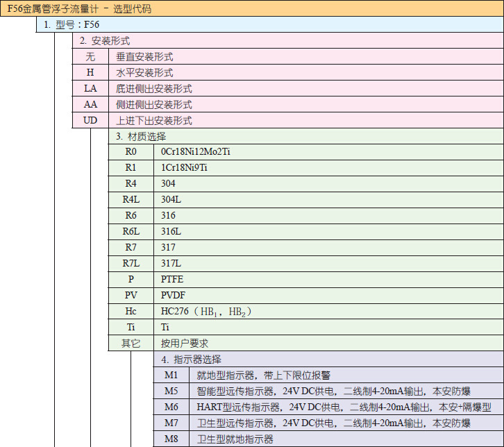Click the R6L material code cell
The height and width of the screenshot is (447, 504).
(131, 231)
